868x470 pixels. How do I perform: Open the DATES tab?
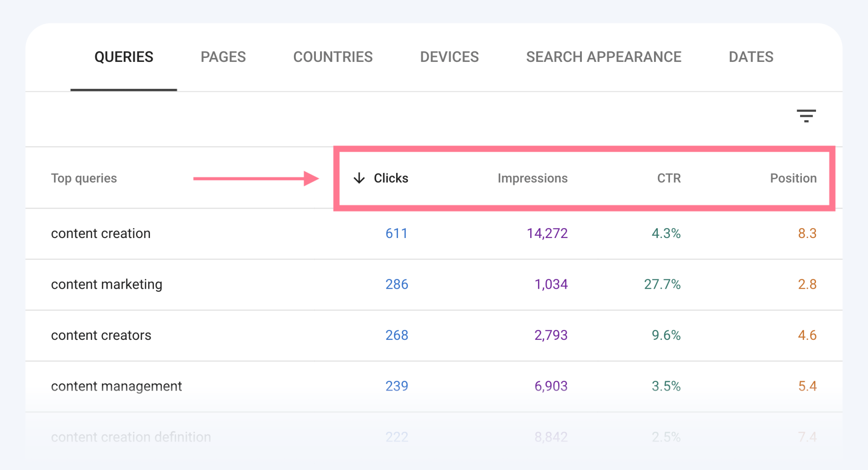click(751, 56)
